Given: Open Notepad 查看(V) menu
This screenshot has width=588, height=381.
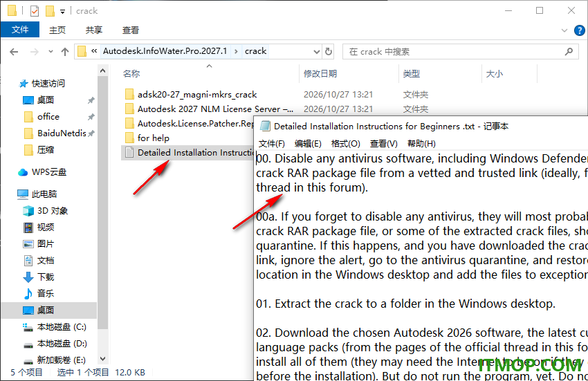Looking at the screenshot, I should (384, 144).
